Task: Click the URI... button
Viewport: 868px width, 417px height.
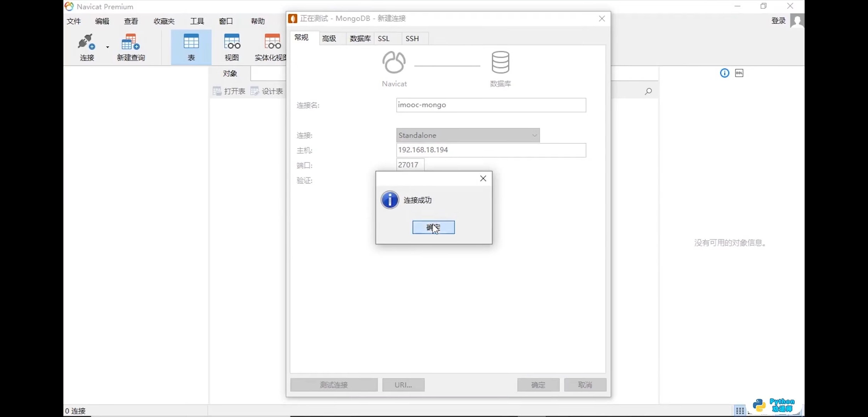Action: pyautogui.click(x=403, y=385)
